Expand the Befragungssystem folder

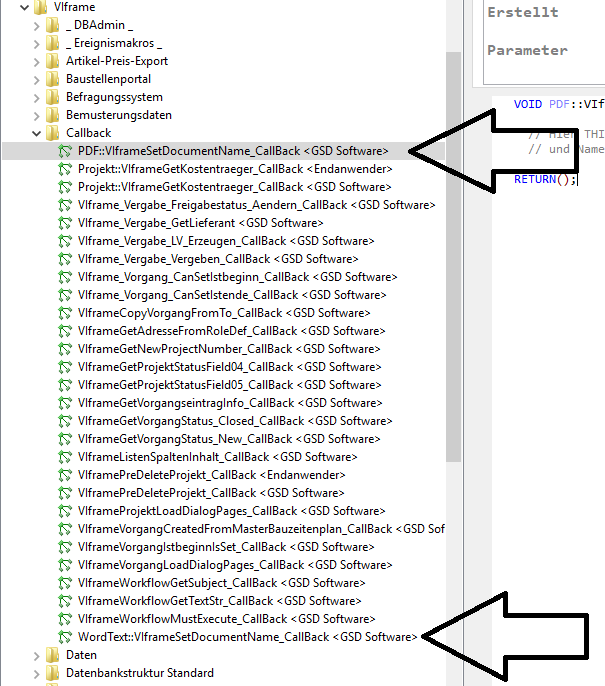pyautogui.click(x=37, y=98)
